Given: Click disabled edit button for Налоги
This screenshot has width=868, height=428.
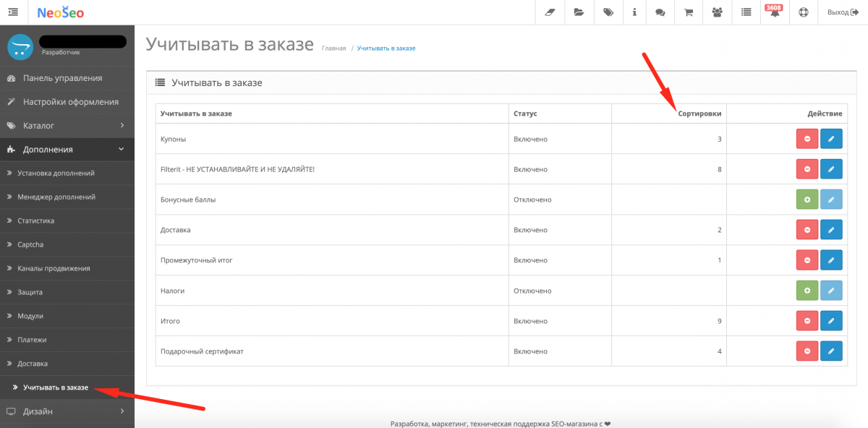Looking at the screenshot, I should click(831, 291).
